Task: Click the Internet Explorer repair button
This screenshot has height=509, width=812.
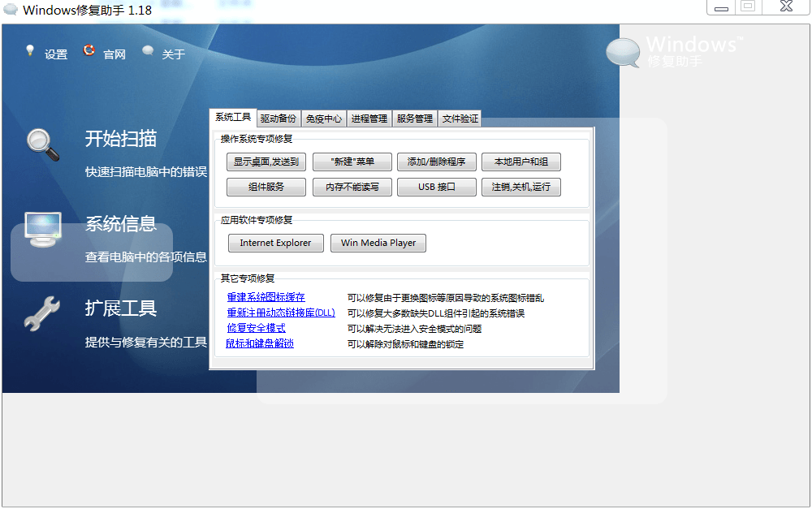Action: (275, 243)
